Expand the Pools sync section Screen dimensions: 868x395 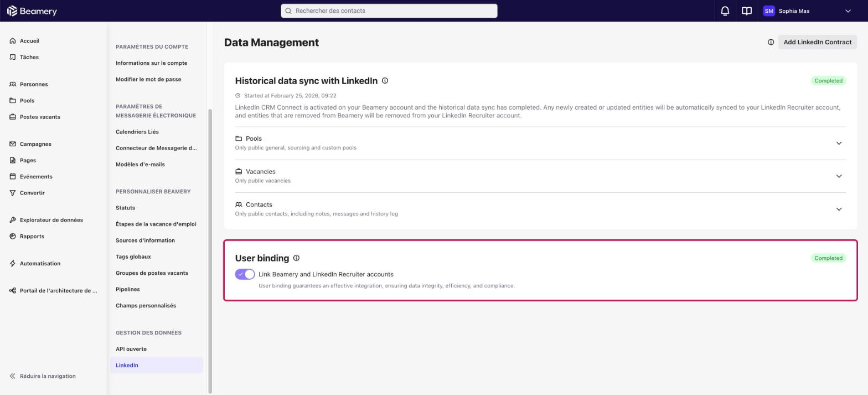pos(839,143)
